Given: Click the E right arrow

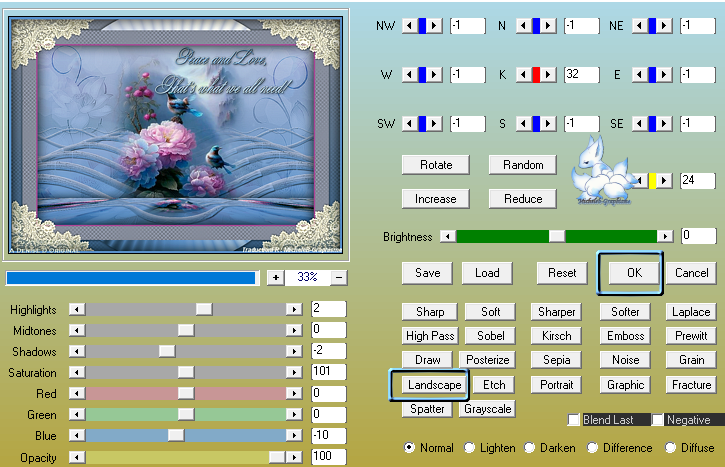Looking at the screenshot, I should pyautogui.click(x=664, y=74).
